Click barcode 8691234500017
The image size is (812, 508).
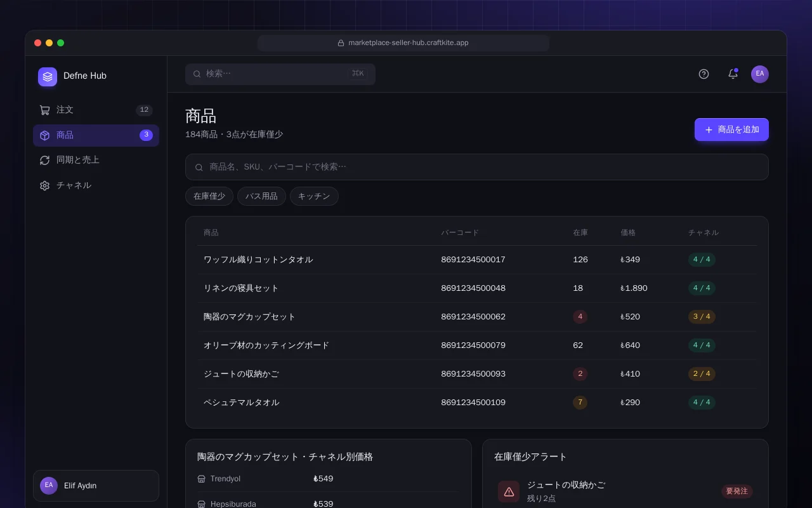473,260
